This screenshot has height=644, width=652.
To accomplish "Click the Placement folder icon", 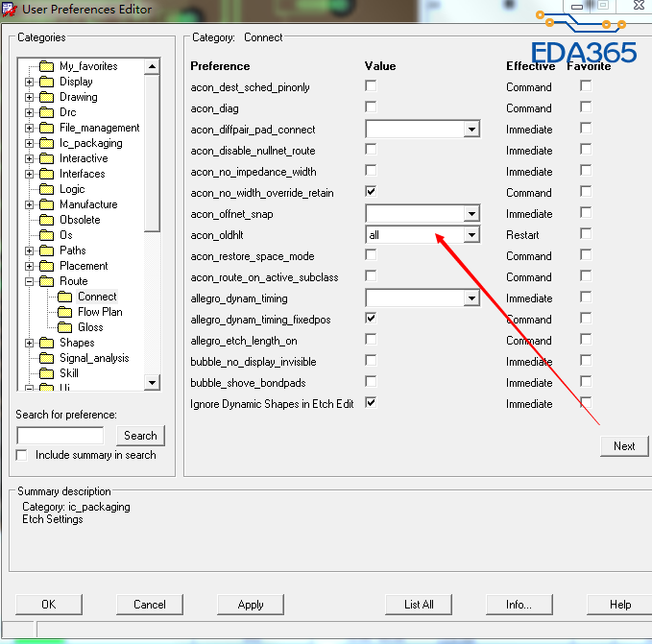I will coord(46,266).
